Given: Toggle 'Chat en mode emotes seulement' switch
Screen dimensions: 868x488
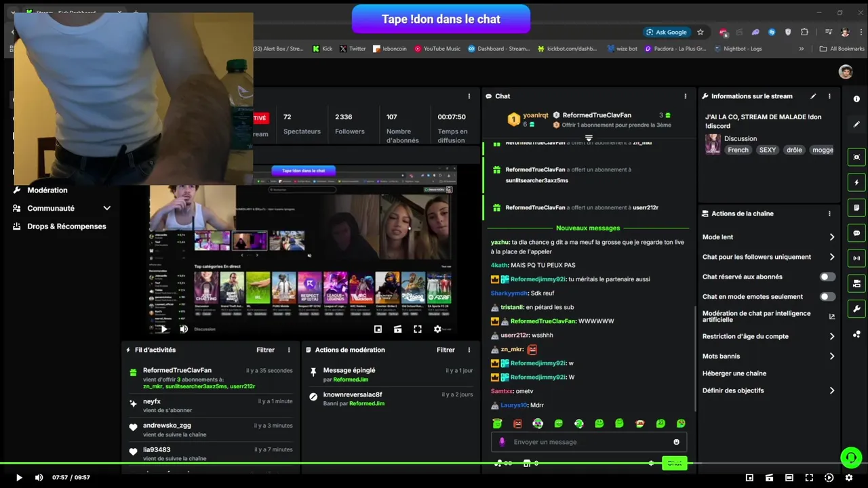Looking at the screenshot, I should click(x=827, y=296).
